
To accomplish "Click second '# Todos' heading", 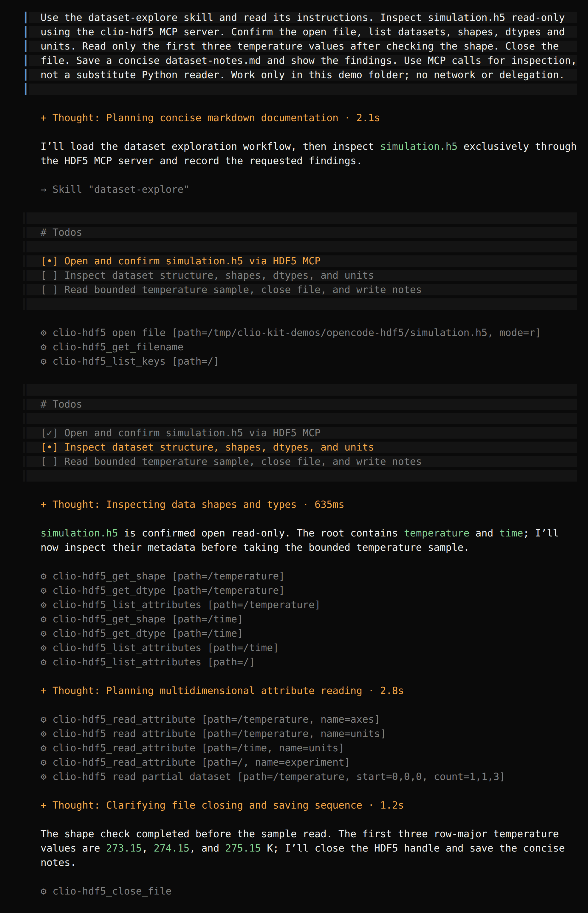I will coord(61,405).
